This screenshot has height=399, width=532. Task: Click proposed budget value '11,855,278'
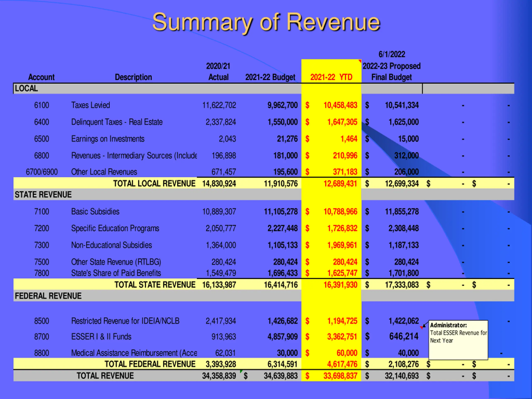point(402,212)
